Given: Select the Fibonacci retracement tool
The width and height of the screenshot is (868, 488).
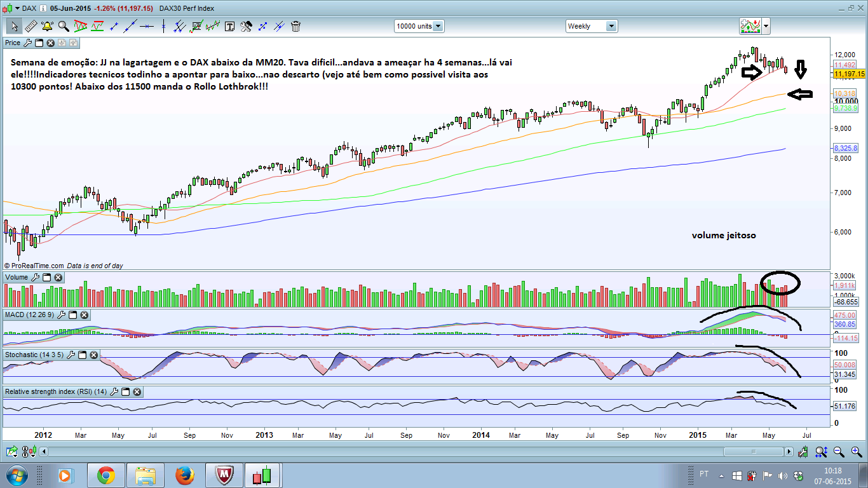Looking at the screenshot, I should tap(197, 26).
